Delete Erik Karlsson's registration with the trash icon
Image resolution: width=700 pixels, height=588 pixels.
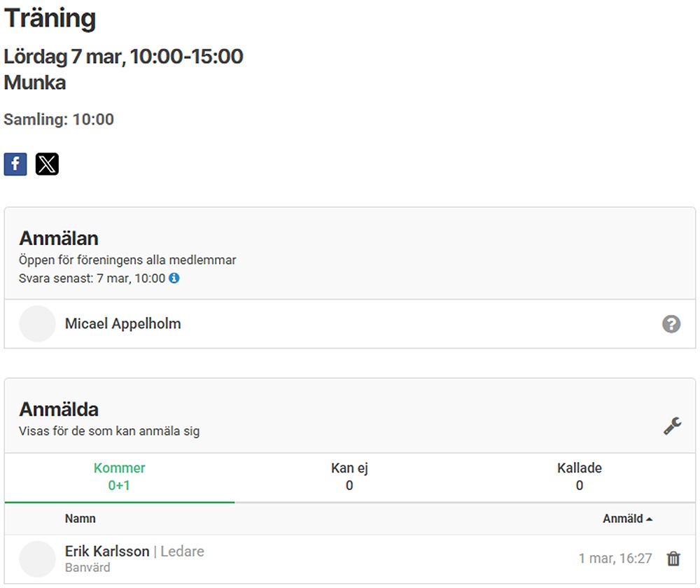point(673,559)
